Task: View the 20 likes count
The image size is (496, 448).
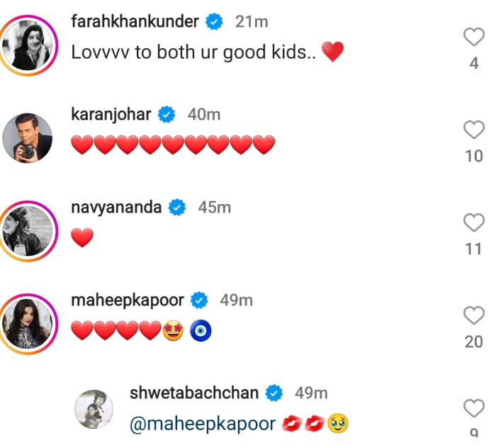Action: click(473, 342)
